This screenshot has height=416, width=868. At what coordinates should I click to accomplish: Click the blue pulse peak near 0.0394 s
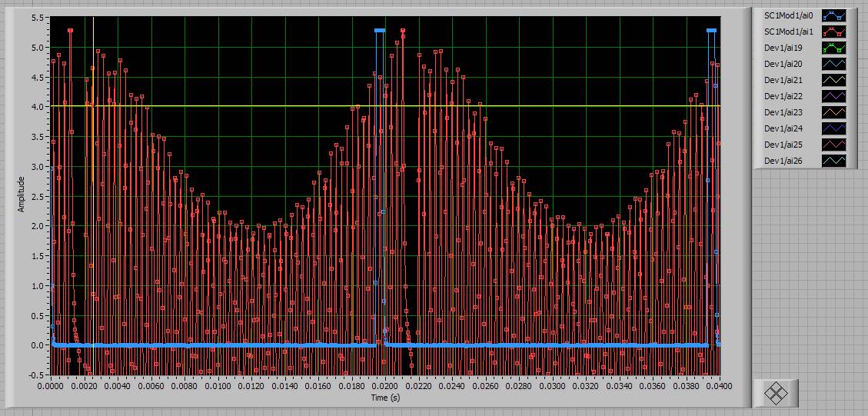click(711, 31)
